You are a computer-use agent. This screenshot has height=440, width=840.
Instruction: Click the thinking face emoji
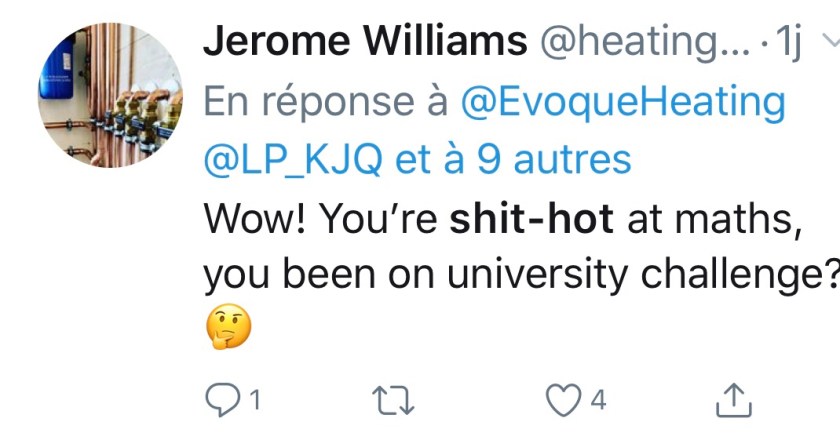pyautogui.click(x=227, y=327)
